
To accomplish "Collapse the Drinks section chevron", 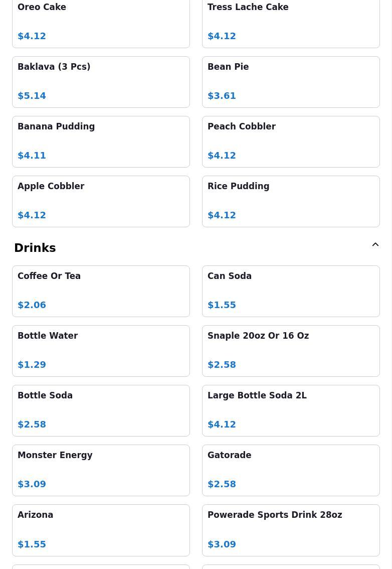I will 375,244.
